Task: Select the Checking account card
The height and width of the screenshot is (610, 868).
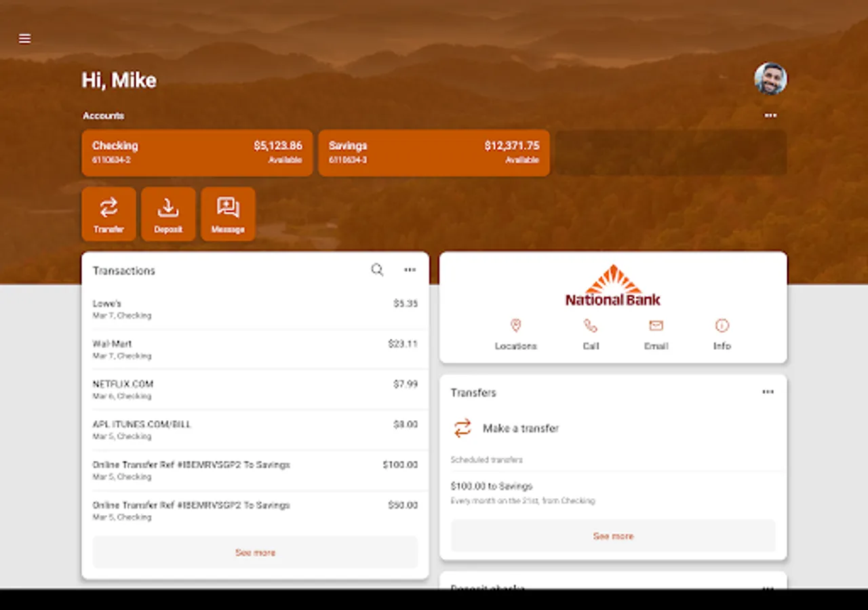Action: click(197, 152)
